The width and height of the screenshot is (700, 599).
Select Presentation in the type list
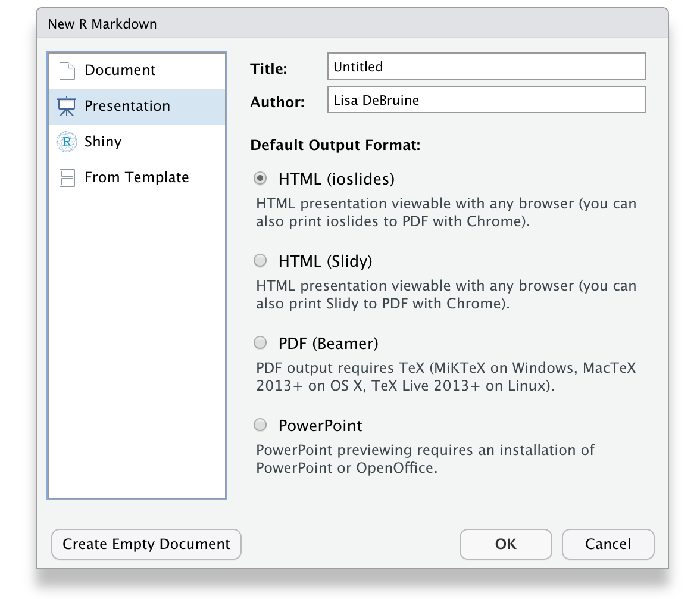tap(137, 107)
